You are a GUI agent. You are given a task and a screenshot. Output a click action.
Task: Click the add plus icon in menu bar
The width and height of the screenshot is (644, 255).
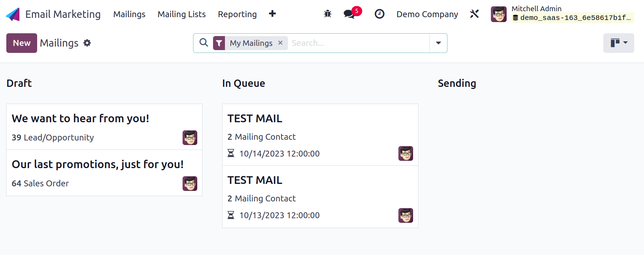272,14
